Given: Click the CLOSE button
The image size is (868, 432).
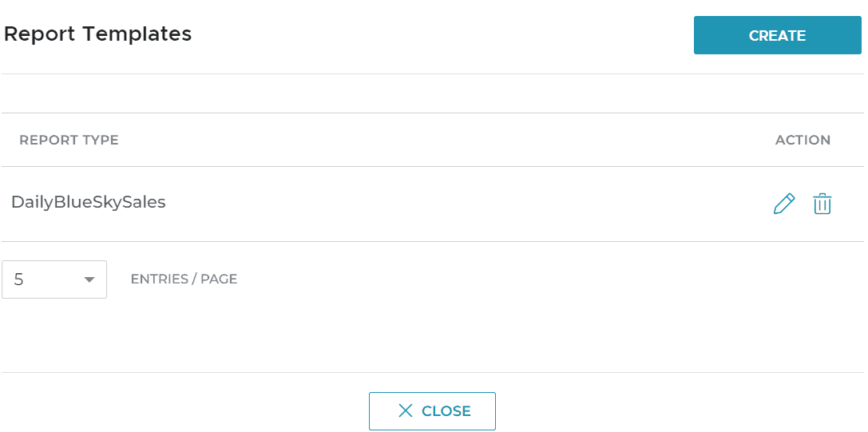Looking at the screenshot, I should [x=432, y=411].
